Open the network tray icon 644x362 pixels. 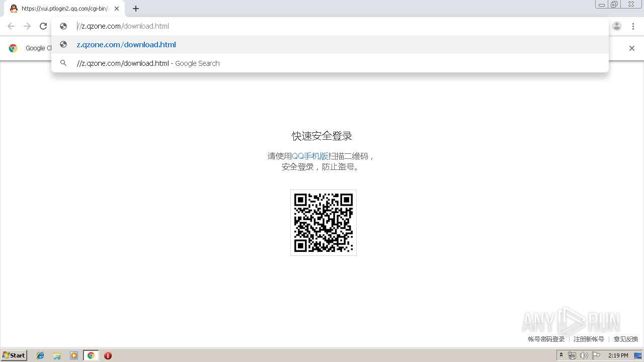pyautogui.click(x=572, y=355)
